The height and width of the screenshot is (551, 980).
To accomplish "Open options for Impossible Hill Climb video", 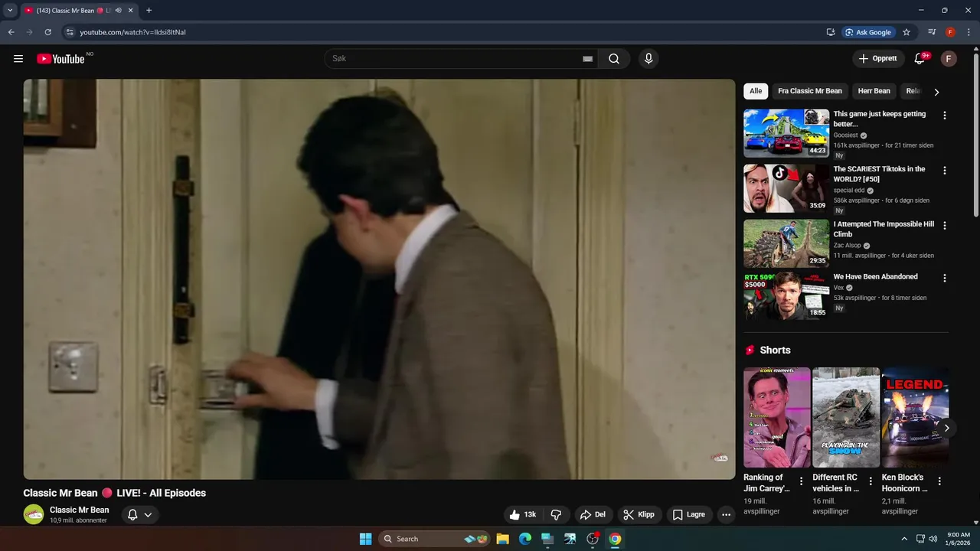I will (x=944, y=226).
